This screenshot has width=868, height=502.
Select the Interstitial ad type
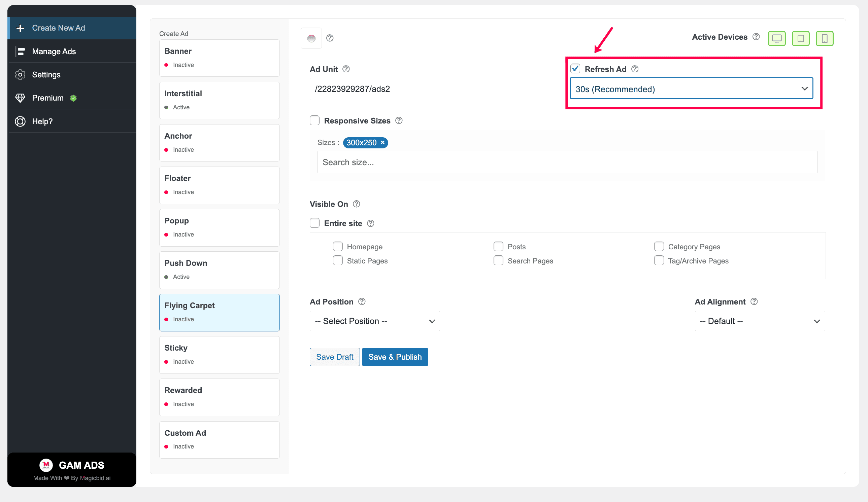pos(219,101)
